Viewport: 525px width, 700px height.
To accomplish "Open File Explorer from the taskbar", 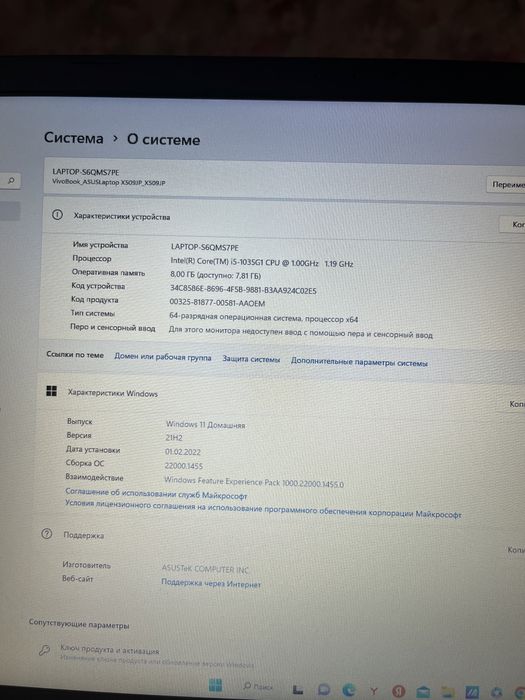I will click(448, 692).
